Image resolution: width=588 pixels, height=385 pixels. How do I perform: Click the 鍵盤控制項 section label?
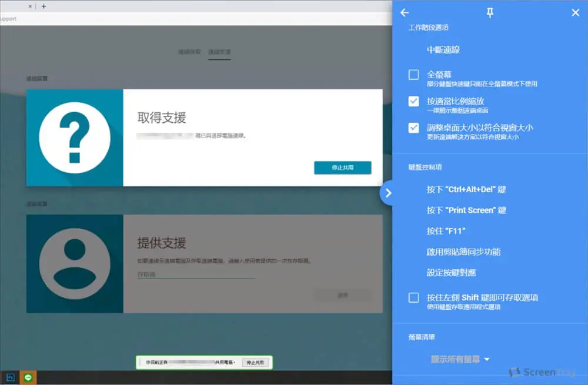pos(425,167)
